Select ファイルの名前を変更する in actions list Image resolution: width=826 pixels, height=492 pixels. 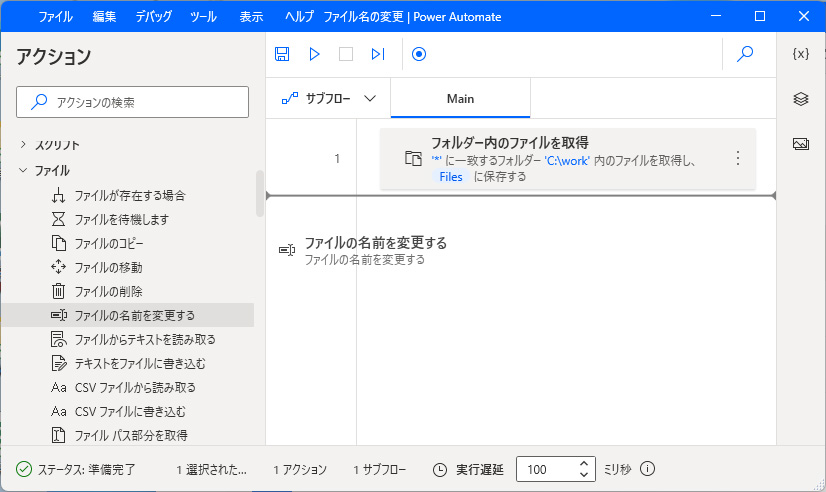pyautogui.click(x=127, y=315)
